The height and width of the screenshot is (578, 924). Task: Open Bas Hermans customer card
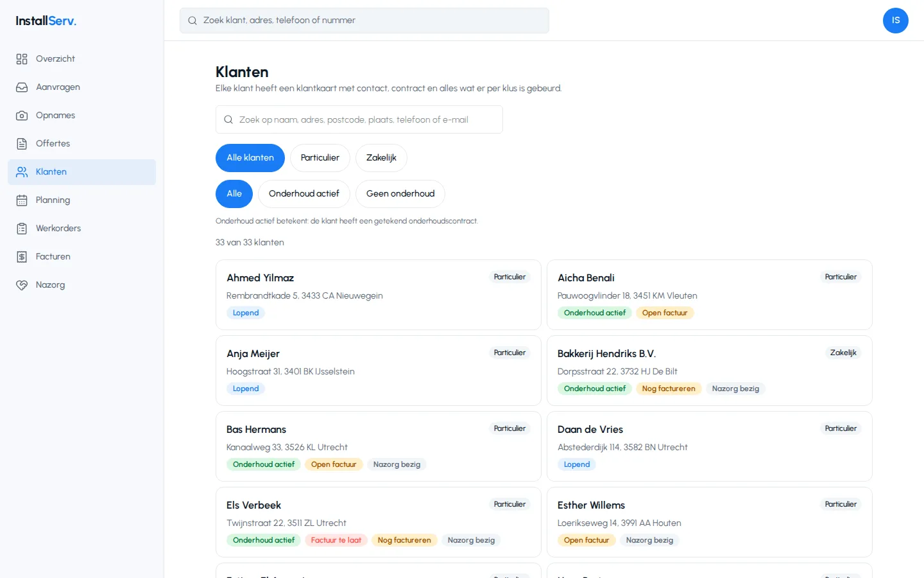(379, 446)
